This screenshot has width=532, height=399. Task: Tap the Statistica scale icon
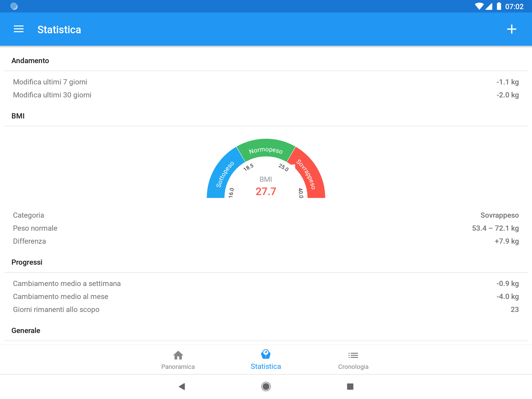pyautogui.click(x=266, y=354)
